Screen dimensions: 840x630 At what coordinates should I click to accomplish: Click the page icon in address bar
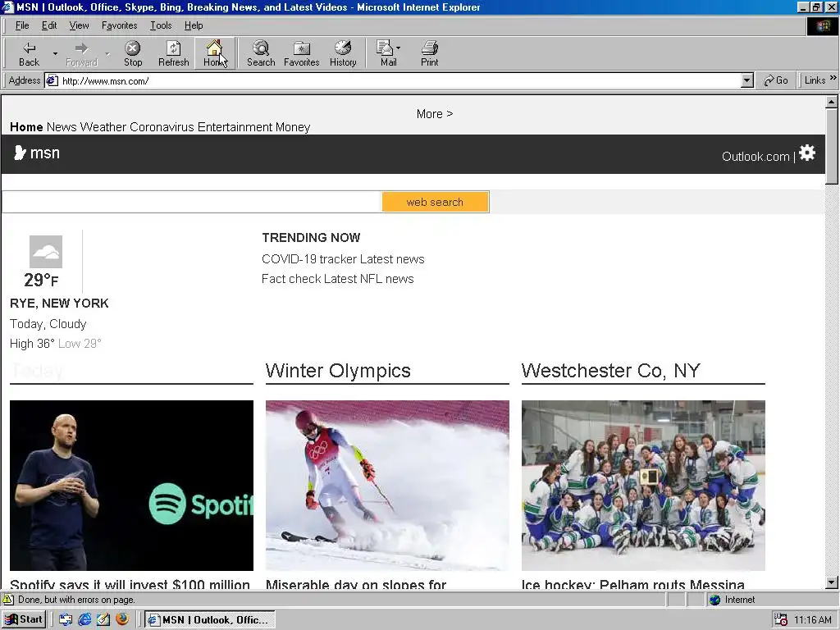(52, 81)
